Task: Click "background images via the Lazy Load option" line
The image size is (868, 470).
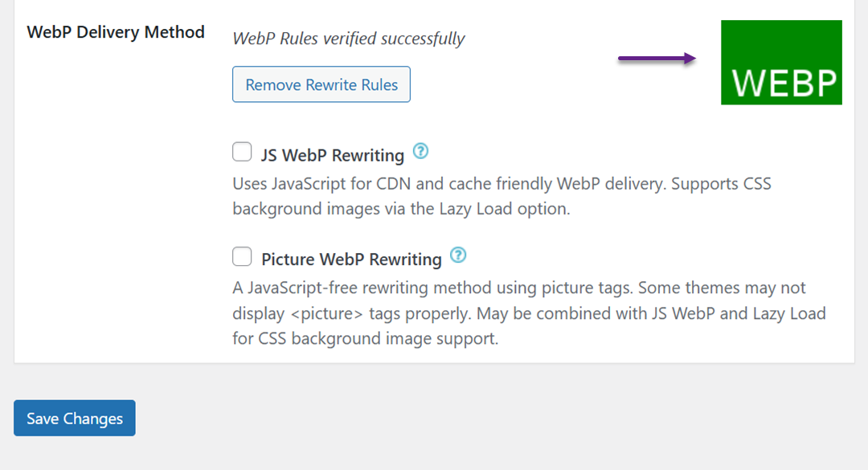Action: 401,209
